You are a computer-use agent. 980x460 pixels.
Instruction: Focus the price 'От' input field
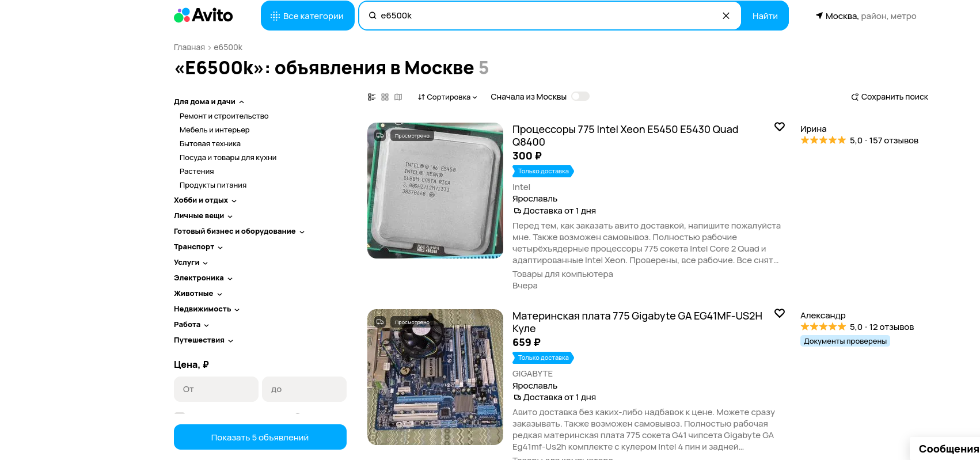[x=216, y=389]
